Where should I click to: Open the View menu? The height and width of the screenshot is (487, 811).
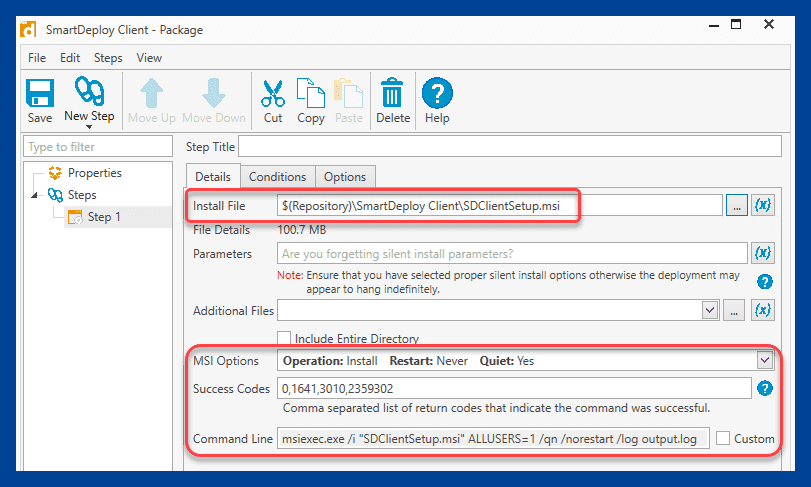coord(149,58)
